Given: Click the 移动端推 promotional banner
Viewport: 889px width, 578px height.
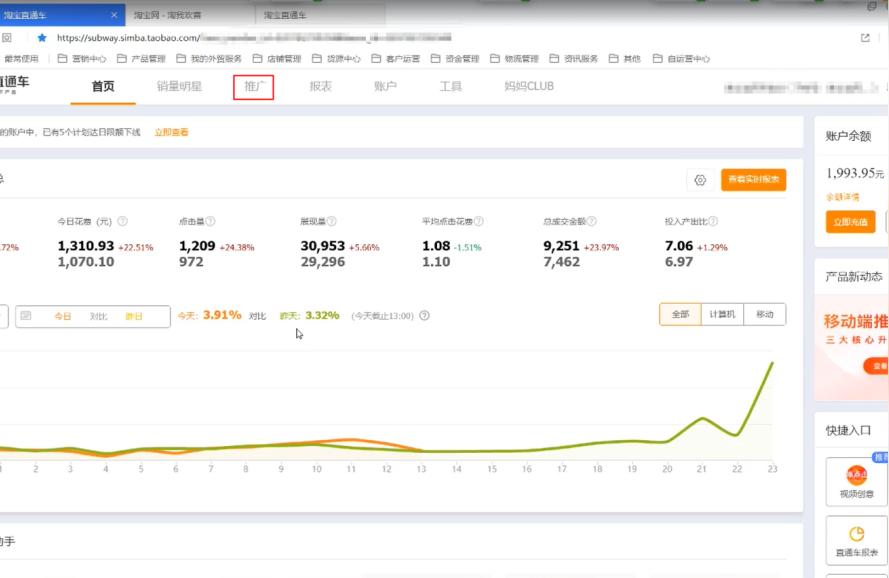Looking at the screenshot, I should pyautogui.click(x=852, y=348).
